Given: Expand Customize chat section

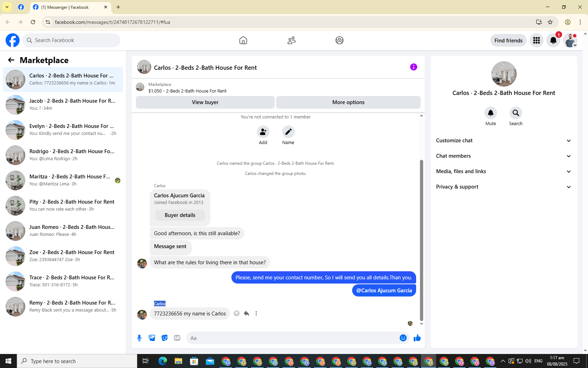Looking at the screenshot, I should coord(504,141).
